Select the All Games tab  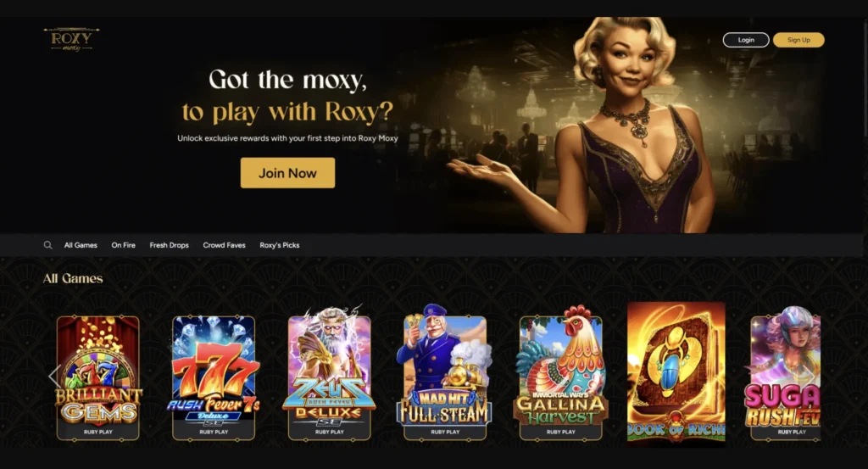(81, 245)
